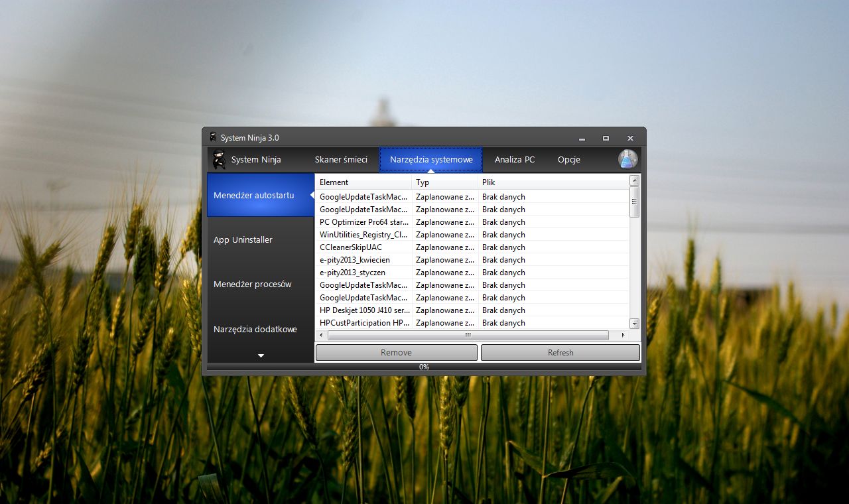Sort list by Typ column header

coord(445,182)
